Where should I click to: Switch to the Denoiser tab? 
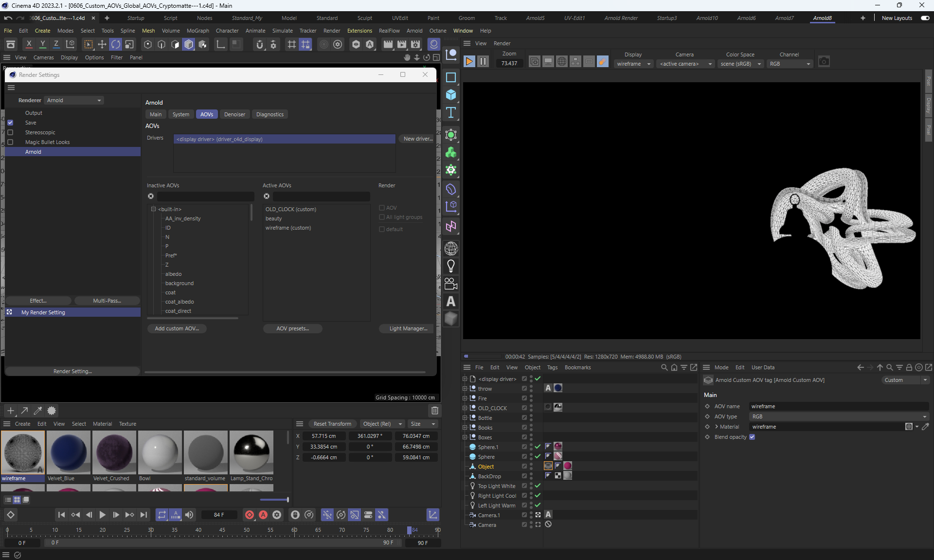tap(234, 114)
